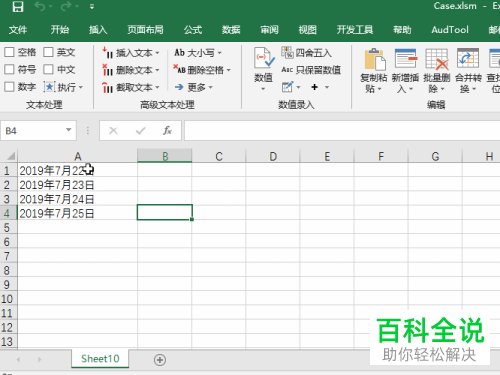Enable the 符号 checkbox
Viewport: 500px width, 375px height.
9,69
